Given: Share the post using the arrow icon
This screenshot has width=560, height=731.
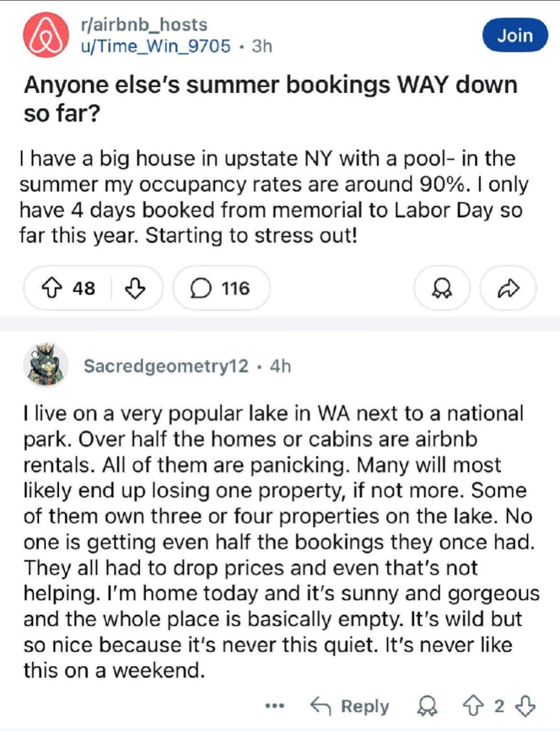Looking at the screenshot, I should 508,288.
